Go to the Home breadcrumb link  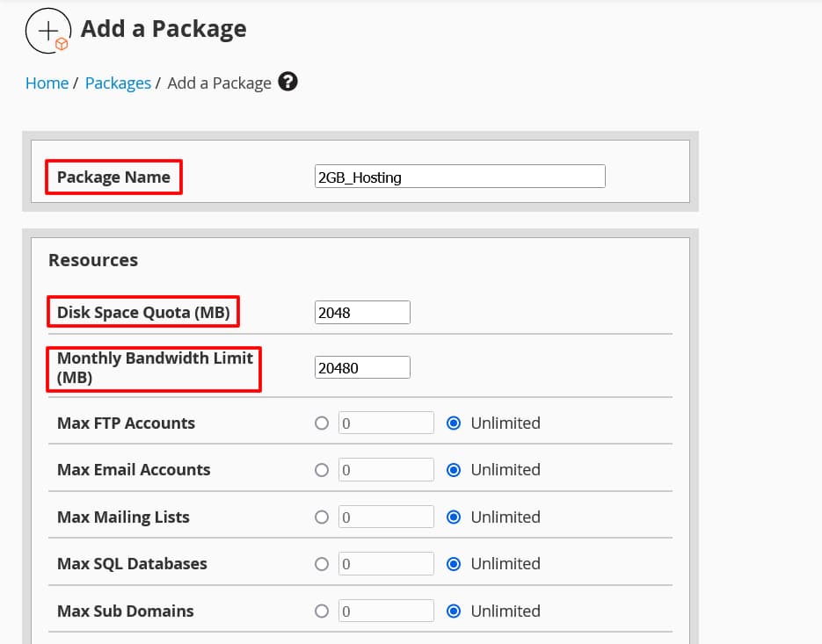47,83
